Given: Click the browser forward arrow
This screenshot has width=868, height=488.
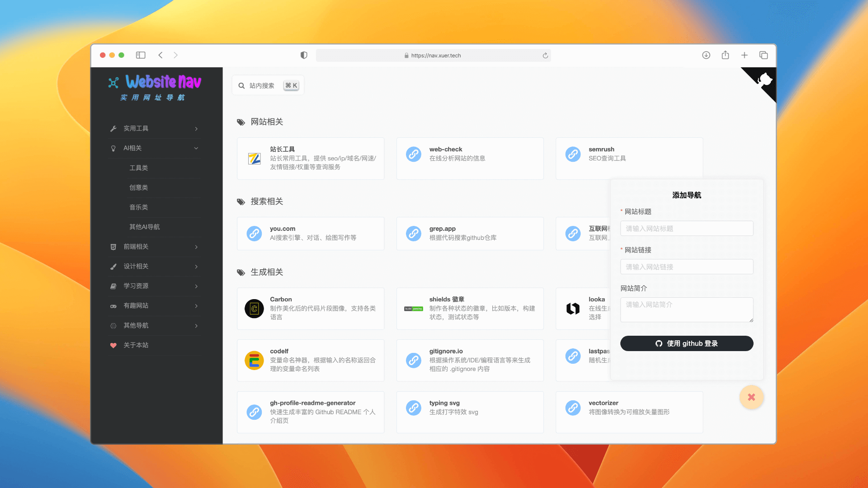Looking at the screenshot, I should (176, 55).
